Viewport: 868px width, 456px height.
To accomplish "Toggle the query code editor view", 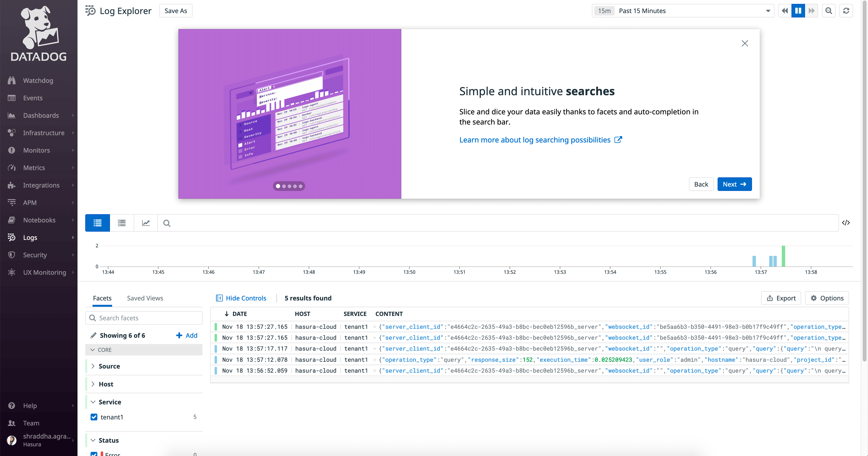I will pos(846,223).
